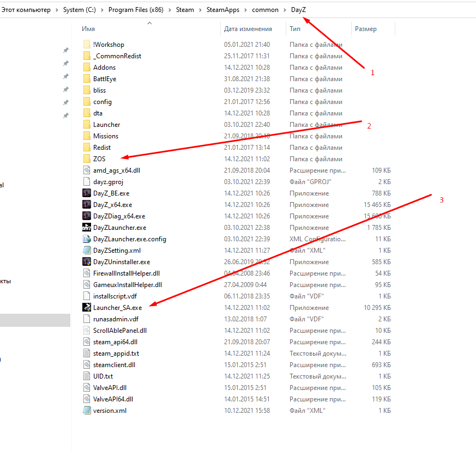Go to Этот компьютер in address bar

pos(26,10)
